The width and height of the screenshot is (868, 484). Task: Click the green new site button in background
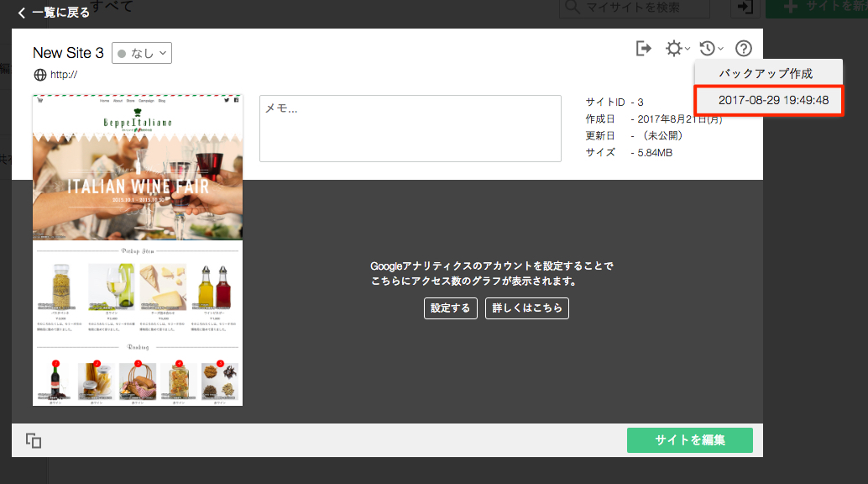[x=817, y=8]
